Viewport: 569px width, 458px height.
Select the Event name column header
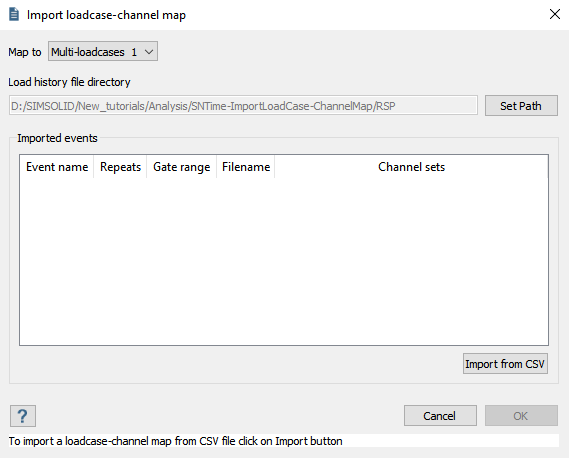(57, 167)
